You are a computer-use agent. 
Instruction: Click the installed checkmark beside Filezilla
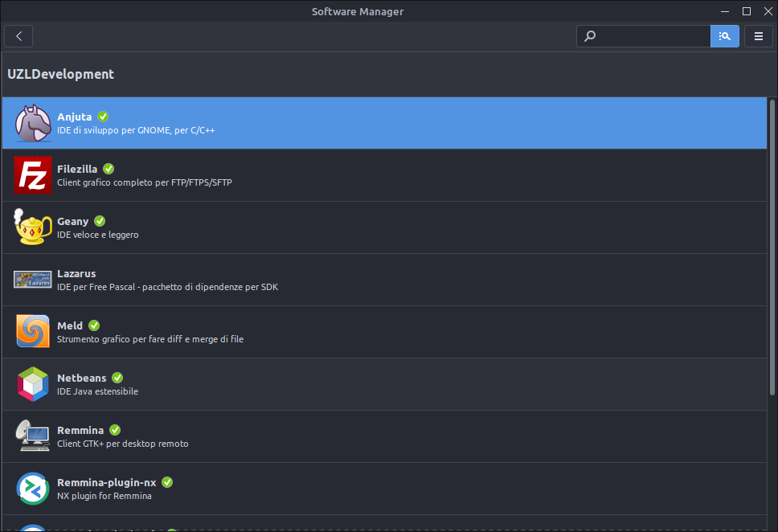coord(109,169)
